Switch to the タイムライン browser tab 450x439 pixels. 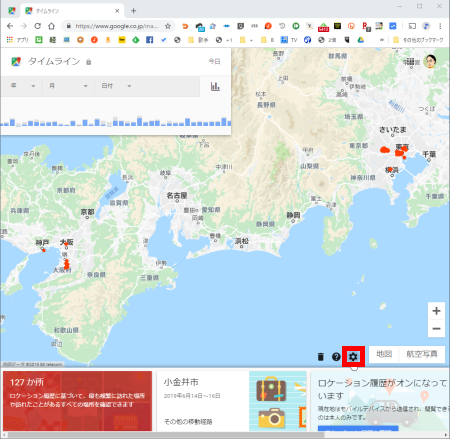click(x=72, y=11)
